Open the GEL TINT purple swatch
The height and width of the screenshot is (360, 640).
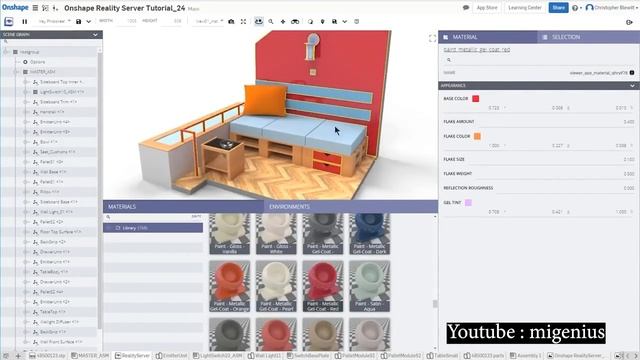click(x=468, y=202)
